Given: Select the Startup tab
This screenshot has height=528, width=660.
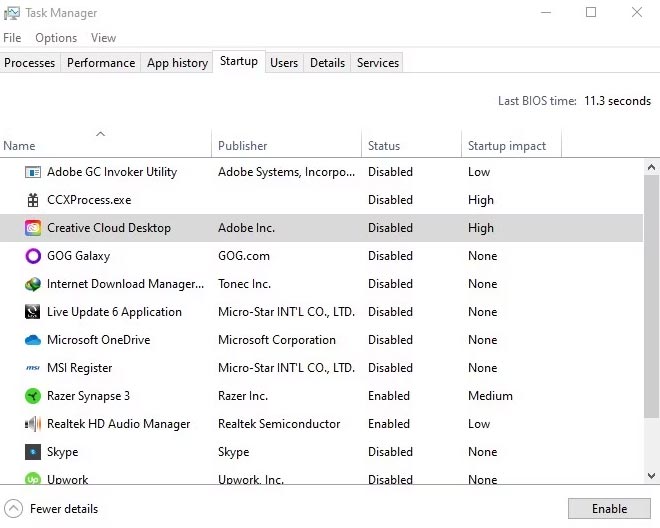Looking at the screenshot, I should pyautogui.click(x=239, y=61).
